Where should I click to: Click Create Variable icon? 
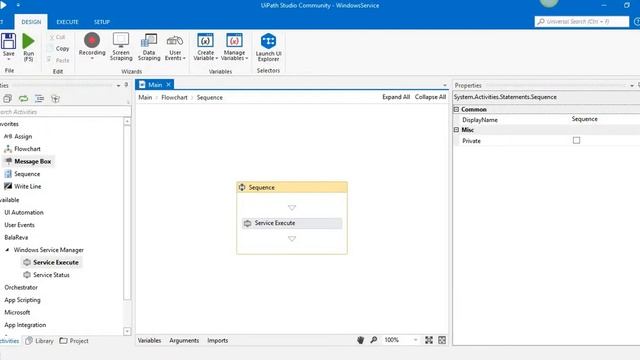tap(205, 41)
